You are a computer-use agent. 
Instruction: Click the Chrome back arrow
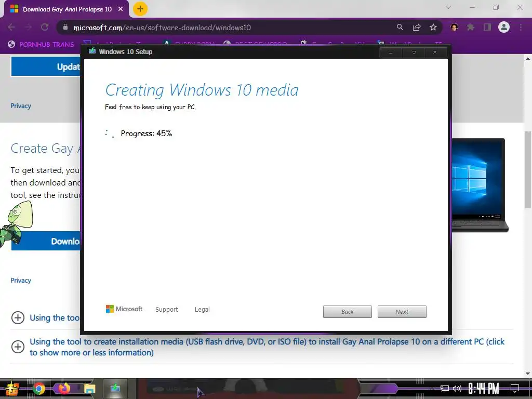[11, 28]
